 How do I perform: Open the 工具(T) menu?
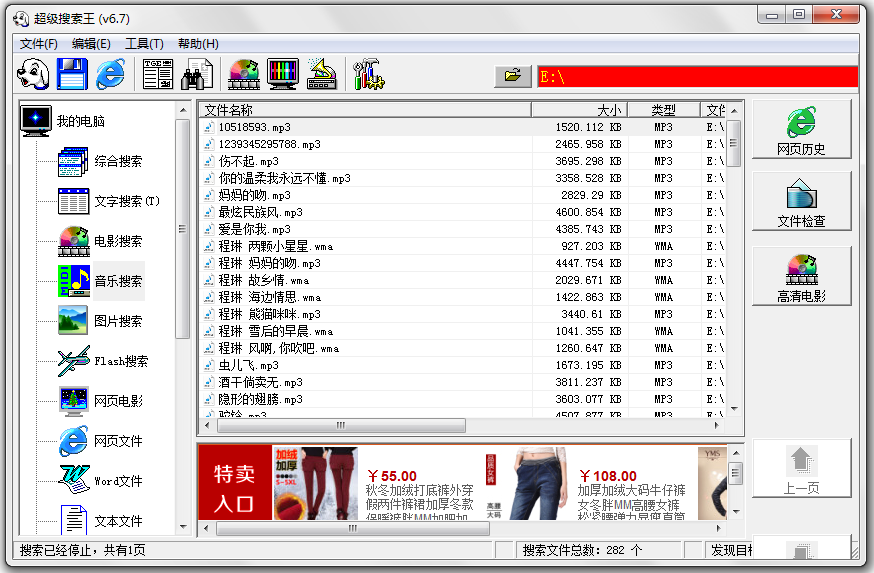tap(144, 44)
